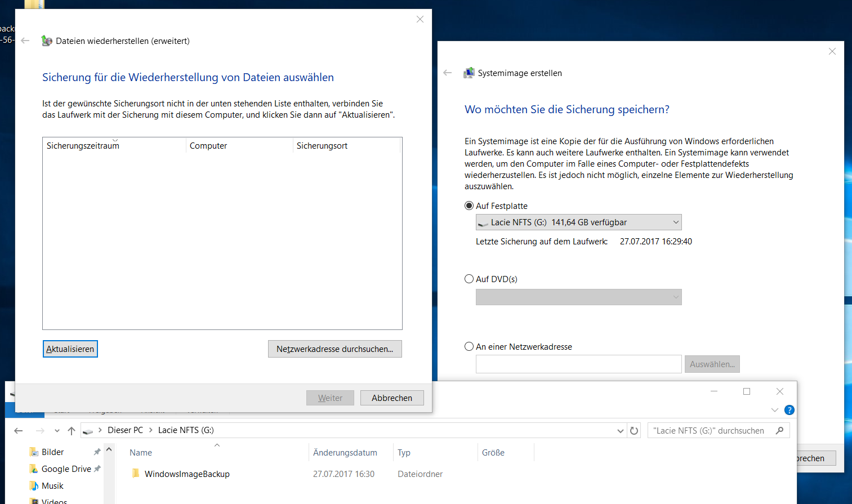This screenshot has height=504, width=852.
Task: Click the back arrow in Systemimage erstellen window
Action: click(x=448, y=73)
